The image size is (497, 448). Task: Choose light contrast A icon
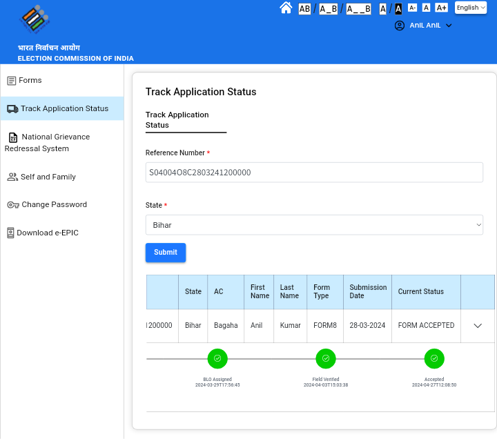tap(382, 9)
